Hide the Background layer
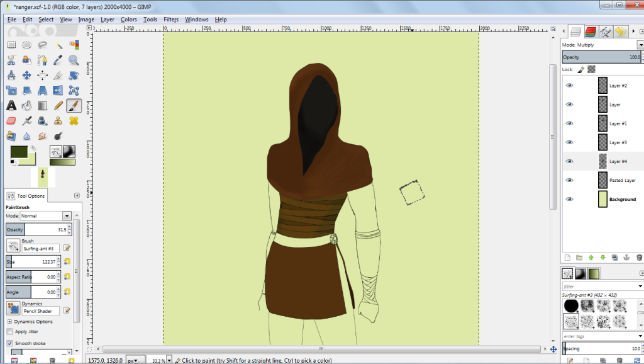 point(570,200)
